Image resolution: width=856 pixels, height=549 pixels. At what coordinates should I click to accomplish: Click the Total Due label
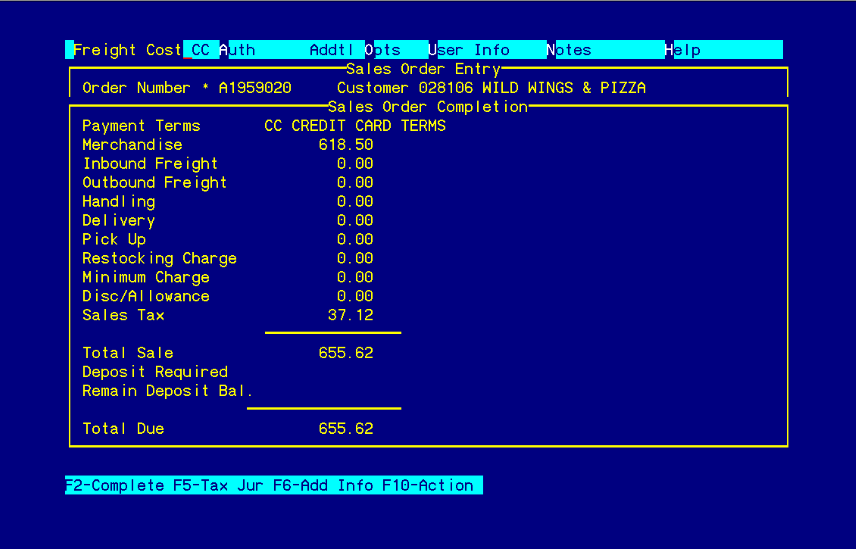[123, 428]
